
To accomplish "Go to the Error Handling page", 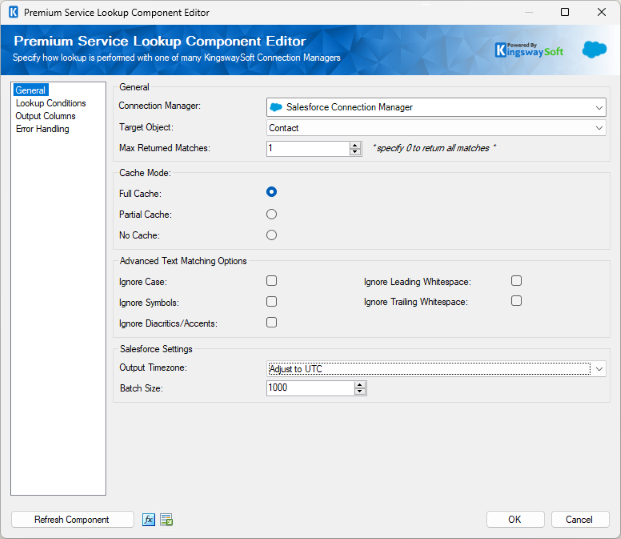I will (x=42, y=129).
